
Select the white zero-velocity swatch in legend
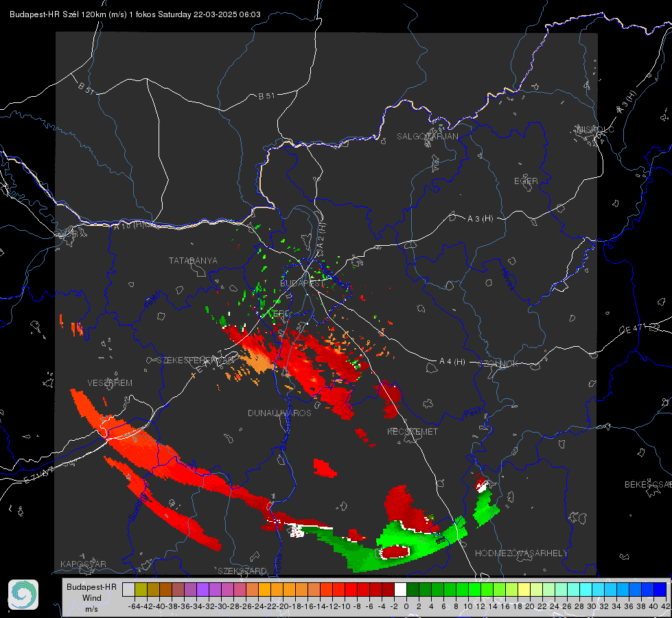[x=400, y=589]
